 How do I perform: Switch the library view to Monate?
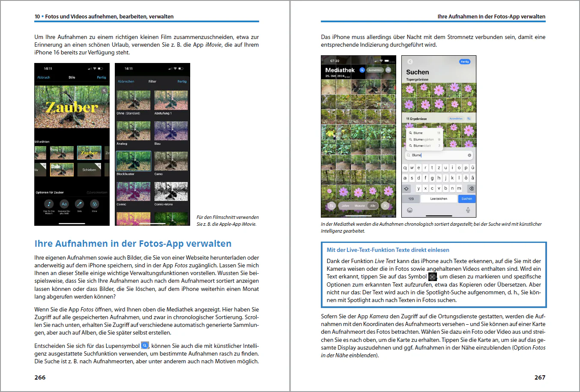[360, 206]
